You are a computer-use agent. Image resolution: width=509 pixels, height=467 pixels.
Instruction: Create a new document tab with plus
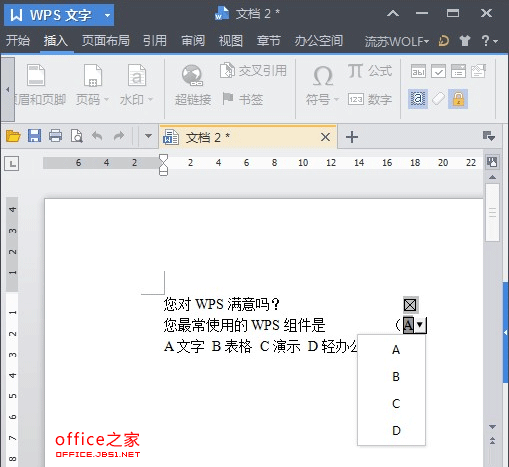point(352,137)
